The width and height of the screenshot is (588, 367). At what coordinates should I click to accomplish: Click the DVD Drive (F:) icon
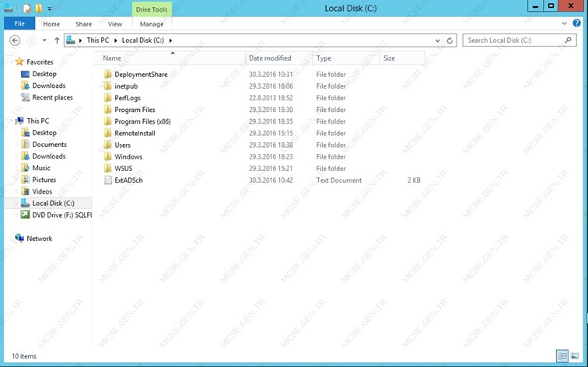pyautogui.click(x=25, y=215)
